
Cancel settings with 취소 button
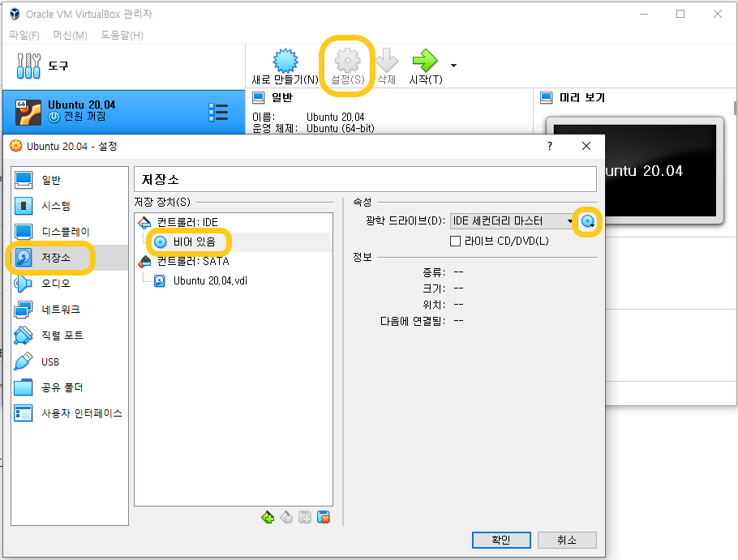567,540
